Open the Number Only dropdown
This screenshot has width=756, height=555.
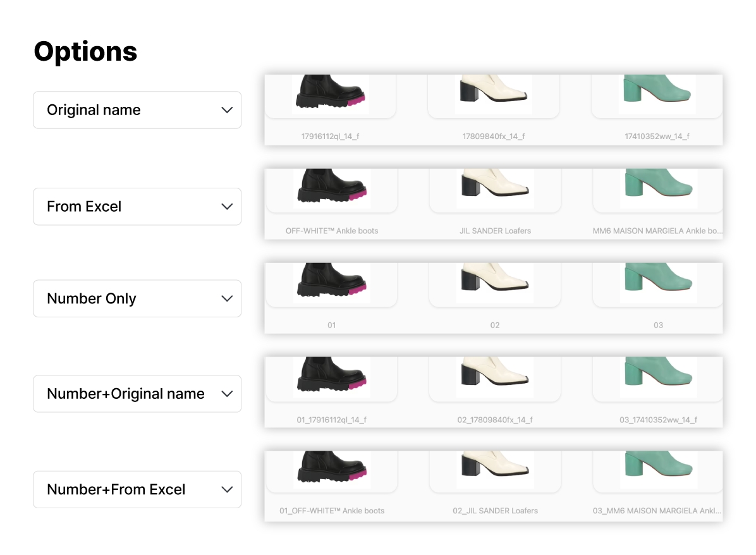click(137, 298)
